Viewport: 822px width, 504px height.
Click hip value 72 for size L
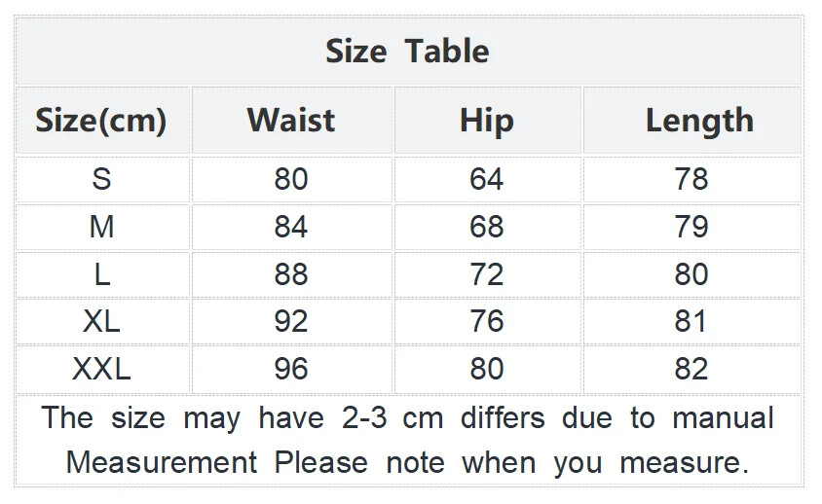pos(487,274)
